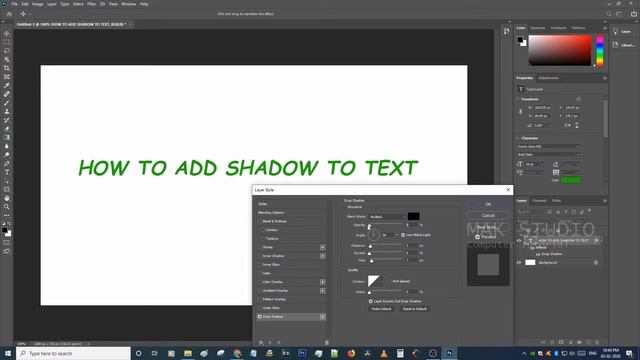The height and width of the screenshot is (360, 640).
Task: Select the Pen tool
Action: point(7,163)
